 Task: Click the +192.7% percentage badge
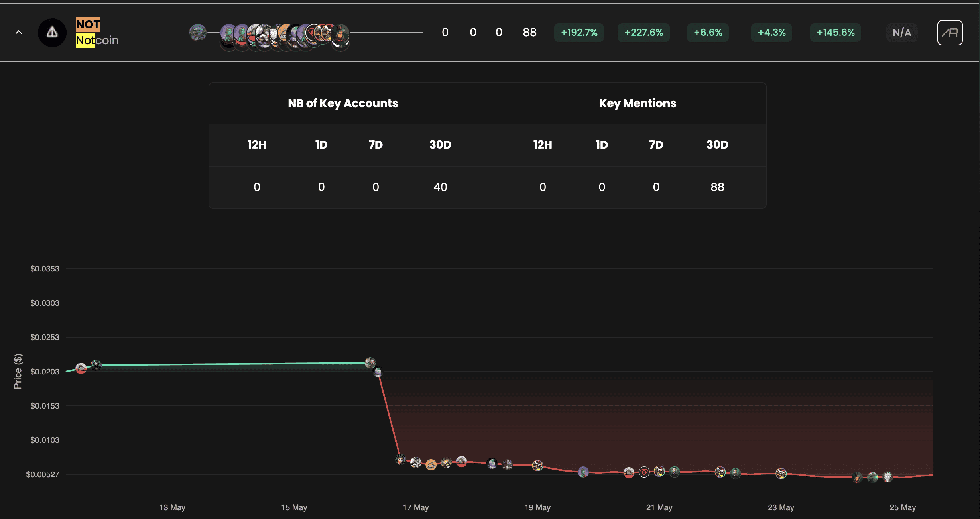pyautogui.click(x=579, y=33)
